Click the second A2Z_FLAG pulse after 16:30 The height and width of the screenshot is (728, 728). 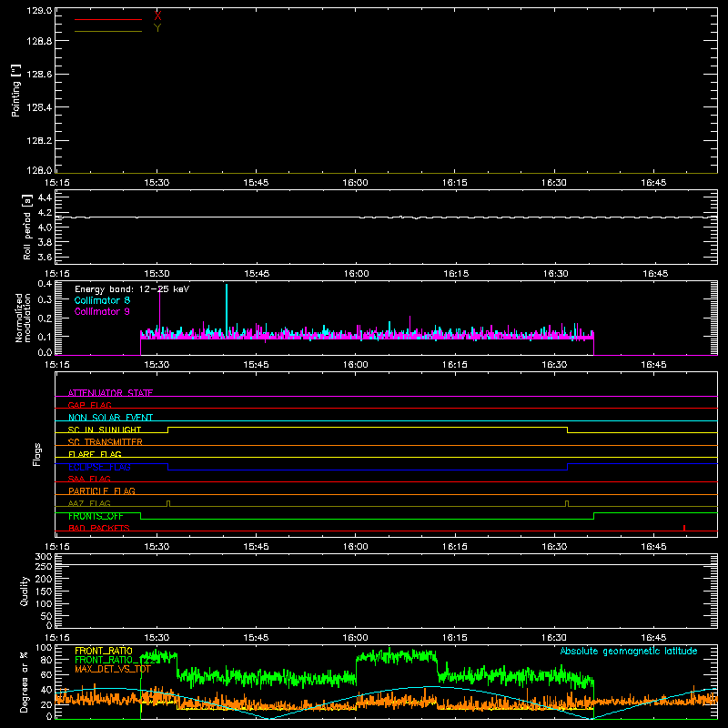(567, 503)
